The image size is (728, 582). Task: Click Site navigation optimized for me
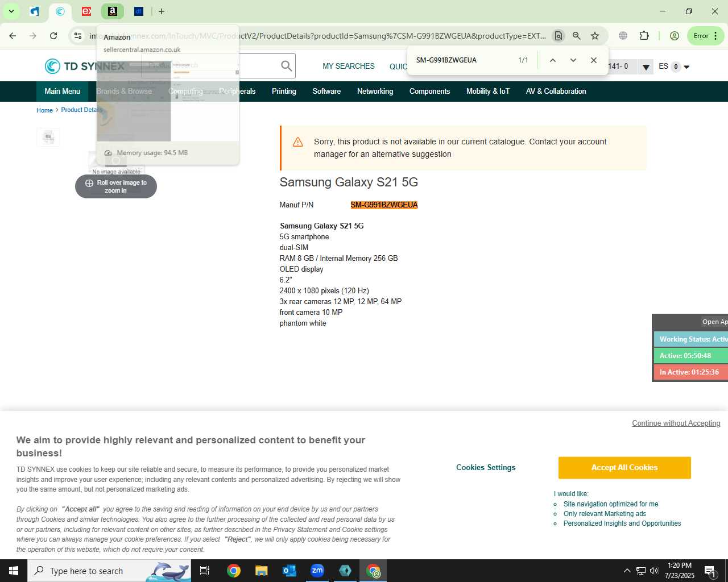point(611,504)
